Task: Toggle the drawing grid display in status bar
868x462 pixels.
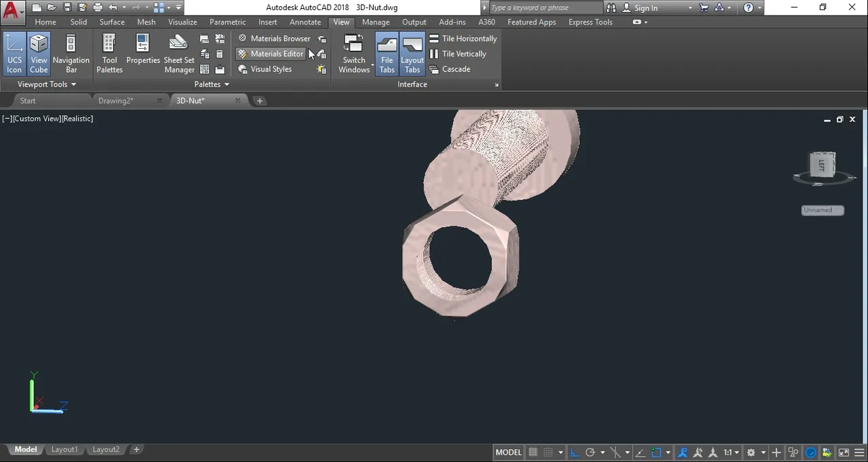Action: (533, 453)
